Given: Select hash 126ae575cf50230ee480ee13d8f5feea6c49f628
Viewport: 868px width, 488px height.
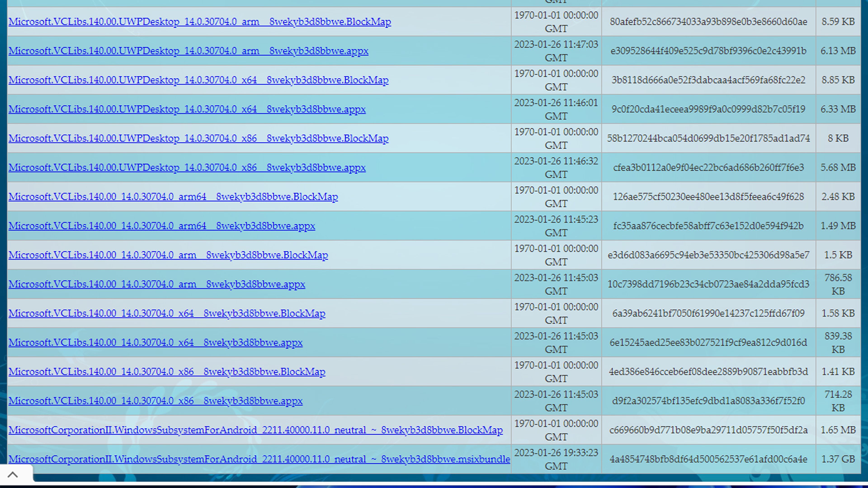Looking at the screenshot, I should [x=708, y=197].
